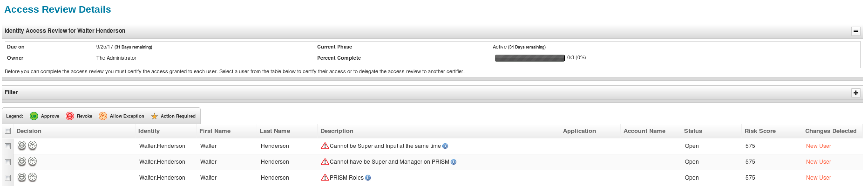Click Cannot have be Super and Manager text
Viewport: 868px width, 195px height.
(x=389, y=162)
